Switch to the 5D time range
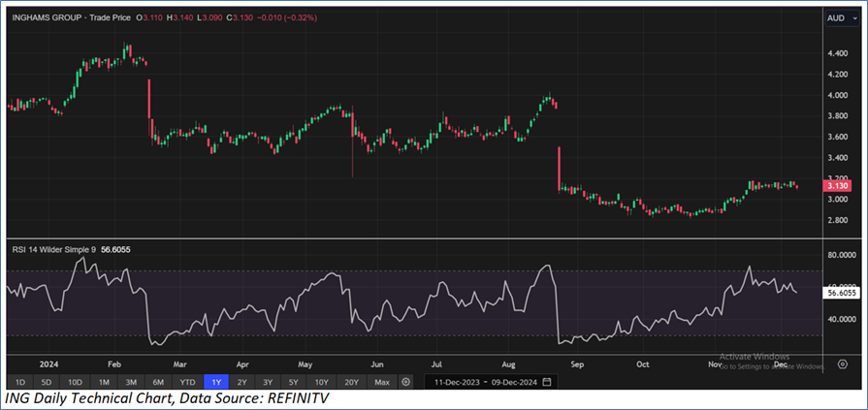The width and height of the screenshot is (868, 410). (x=46, y=382)
